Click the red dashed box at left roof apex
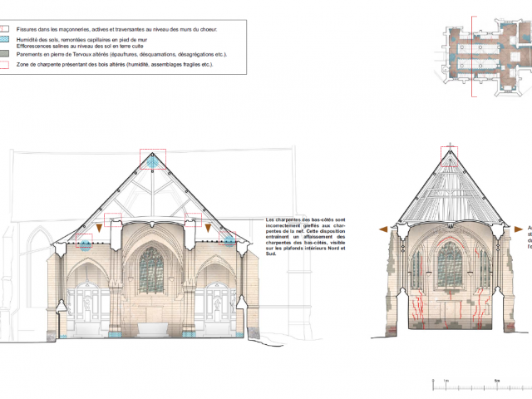 point(153,159)
